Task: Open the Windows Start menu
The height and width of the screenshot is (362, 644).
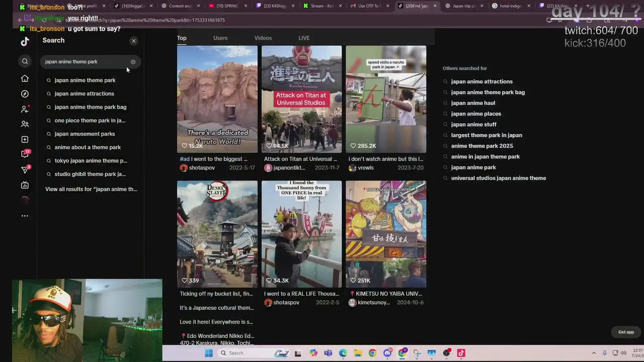Action: pyautogui.click(x=209, y=353)
